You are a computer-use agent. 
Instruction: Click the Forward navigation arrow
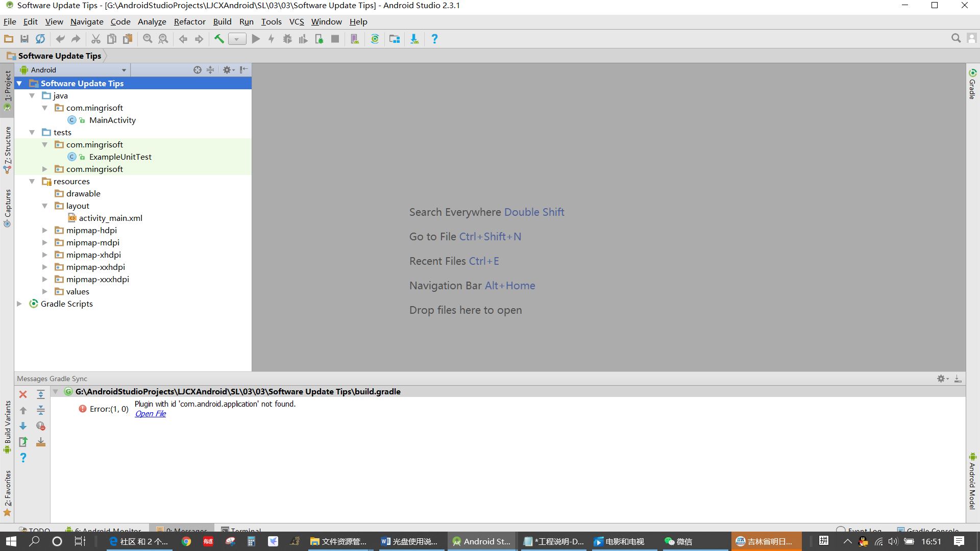pyautogui.click(x=199, y=39)
